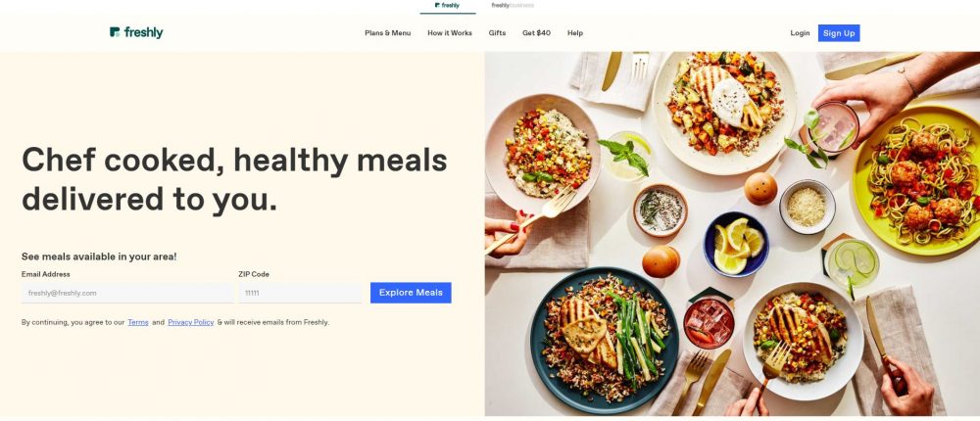This screenshot has width=980, height=421.
Task: Open the Terms link
Action: pos(138,322)
